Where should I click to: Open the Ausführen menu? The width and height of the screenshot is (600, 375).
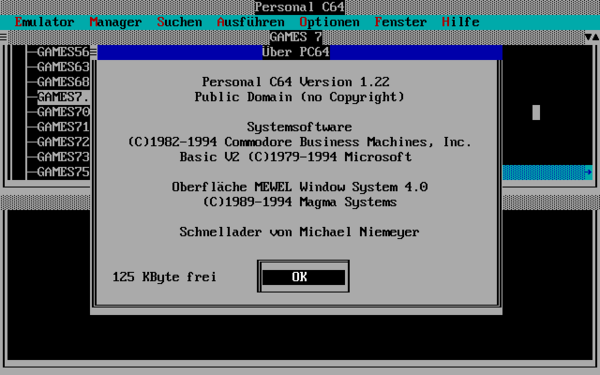(x=251, y=22)
